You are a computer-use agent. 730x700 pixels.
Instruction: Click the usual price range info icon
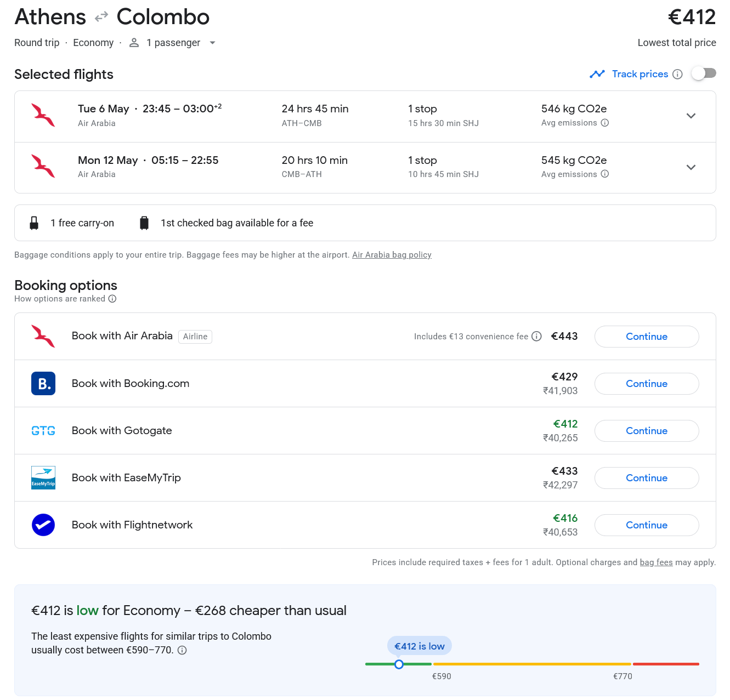pyautogui.click(x=182, y=650)
